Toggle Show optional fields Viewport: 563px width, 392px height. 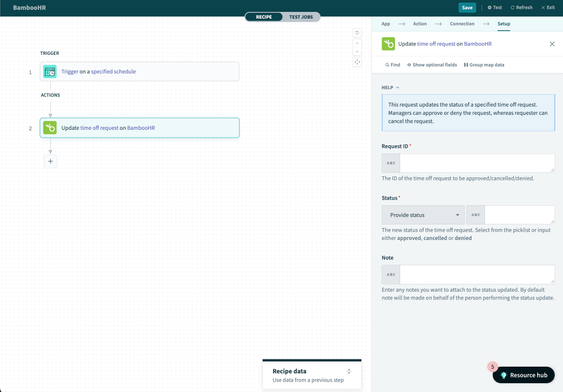432,65
